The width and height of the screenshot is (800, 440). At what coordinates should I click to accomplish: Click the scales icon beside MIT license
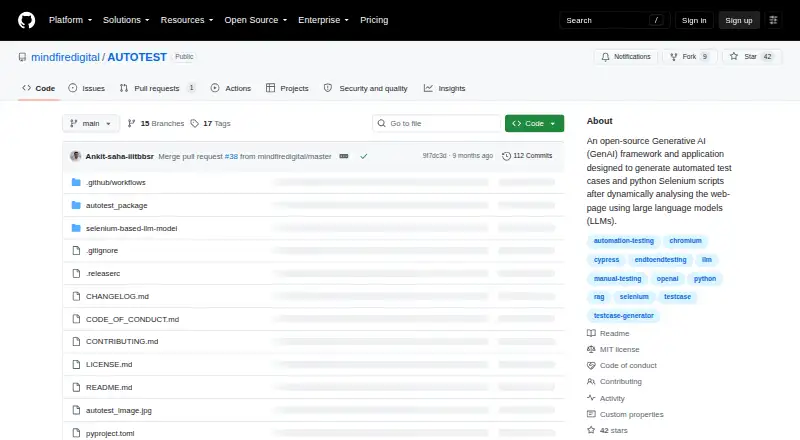click(591, 350)
